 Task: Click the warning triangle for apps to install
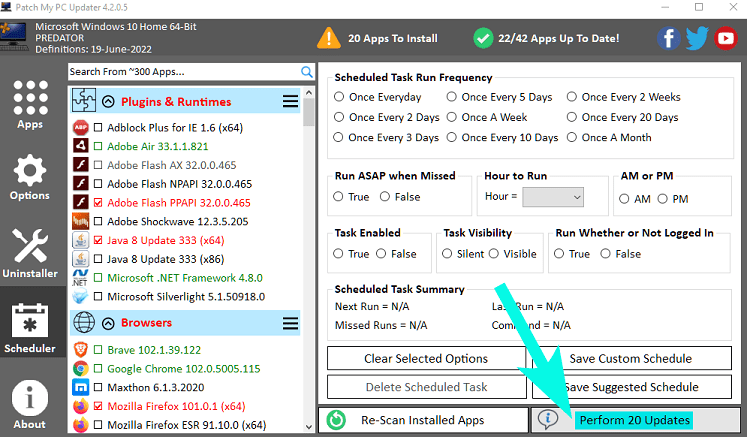coord(329,38)
